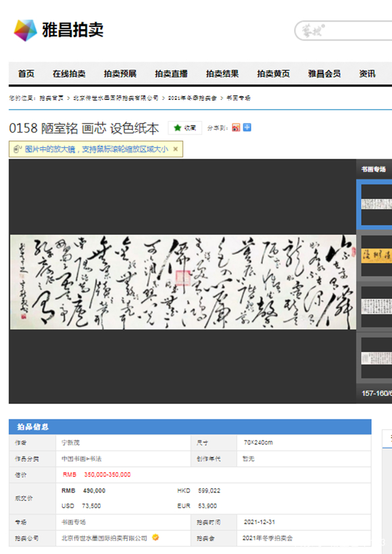The height and width of the screenshot is (554, 392).
Task: Open the 首页 navigation tab
Action: (x=26, y=74)
